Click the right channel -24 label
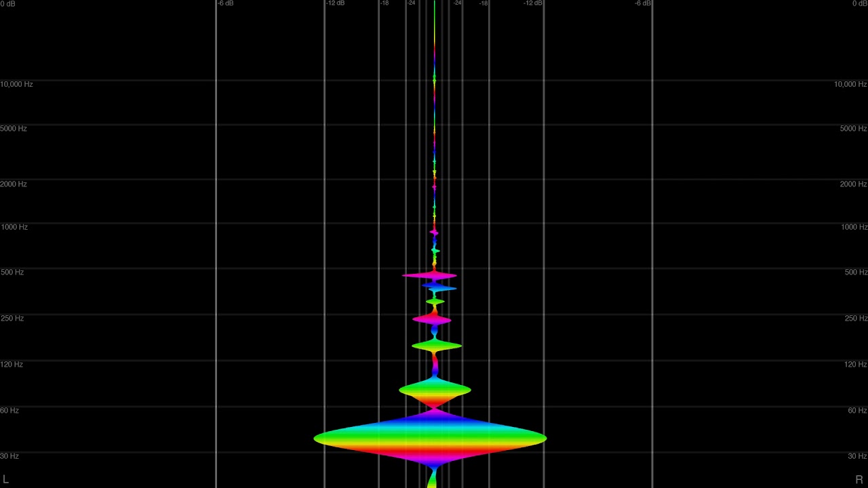Viewport: 868px width, 488px height. (x=458, y=3)
